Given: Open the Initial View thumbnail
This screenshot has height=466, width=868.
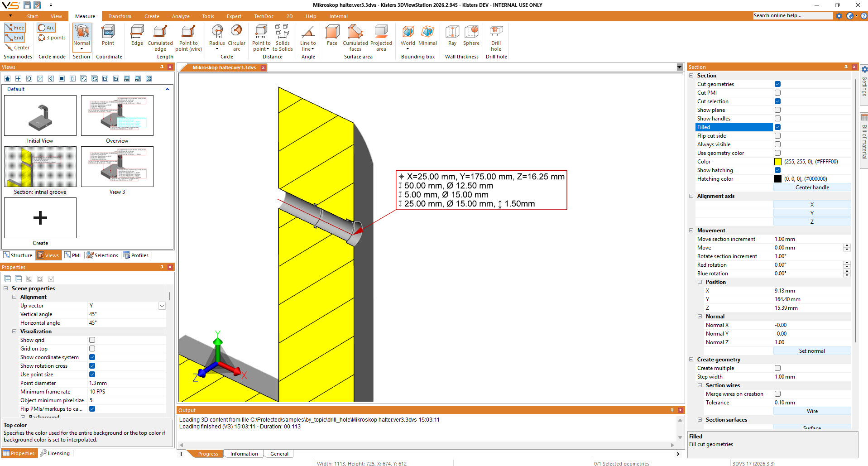Looking at the screenshot, I should pyautogui.click(x=40, y=115).
